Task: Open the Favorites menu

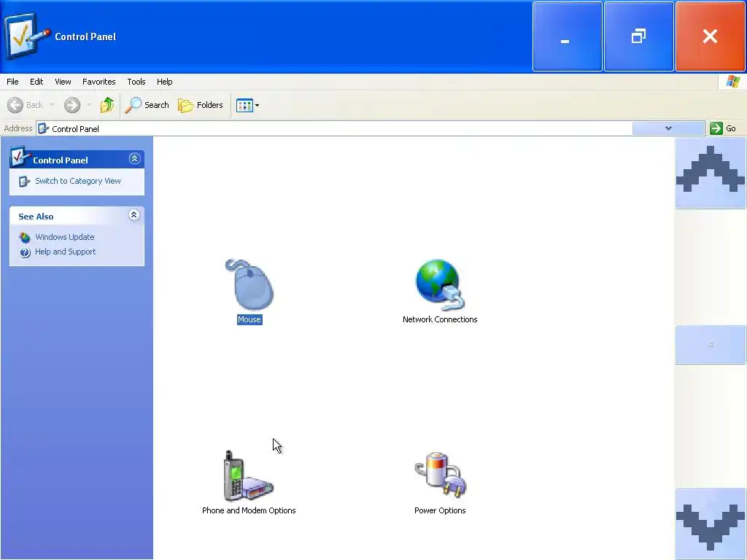Action: point(99,82)
